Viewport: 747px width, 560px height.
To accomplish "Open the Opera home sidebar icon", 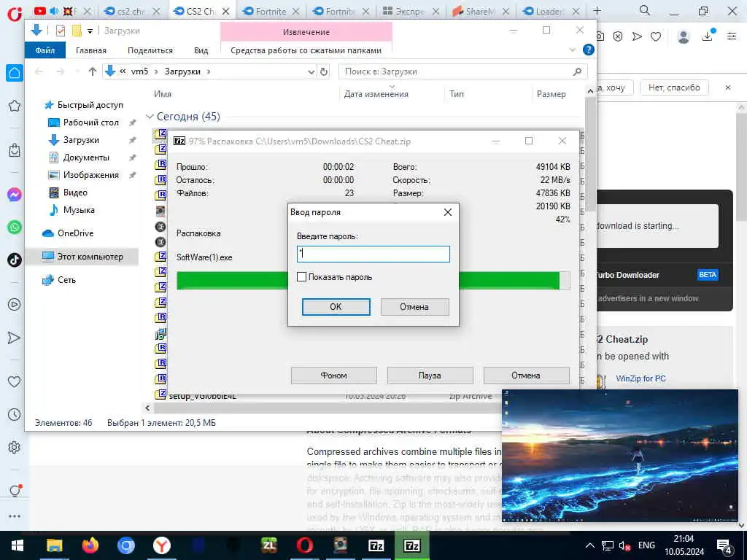I will (15, 74).
